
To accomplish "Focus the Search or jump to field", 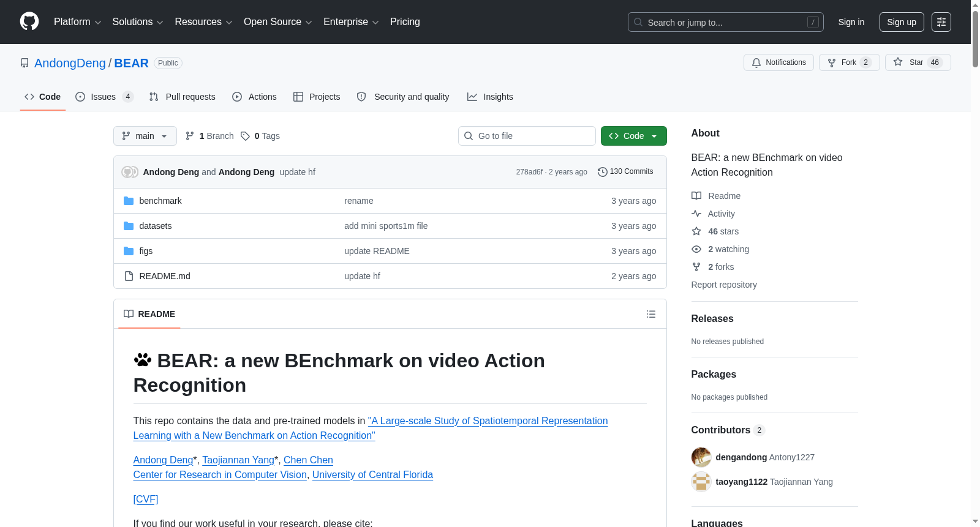I will coord(726,22).
